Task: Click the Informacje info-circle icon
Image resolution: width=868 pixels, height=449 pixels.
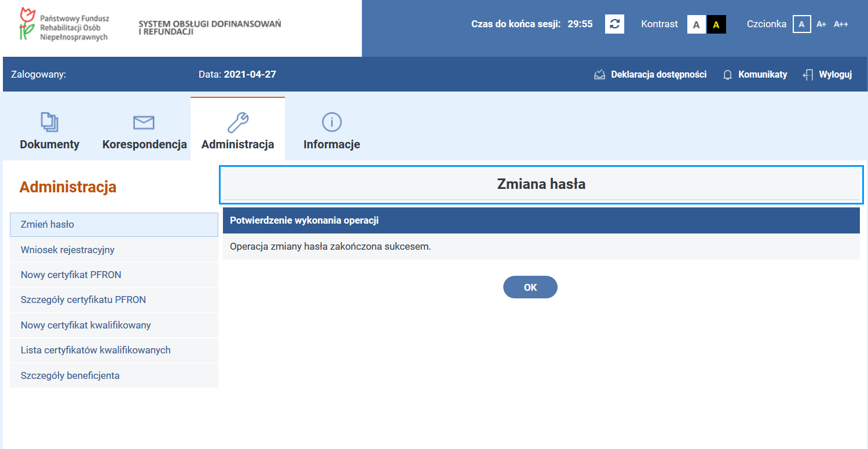Action: [332, 122]
